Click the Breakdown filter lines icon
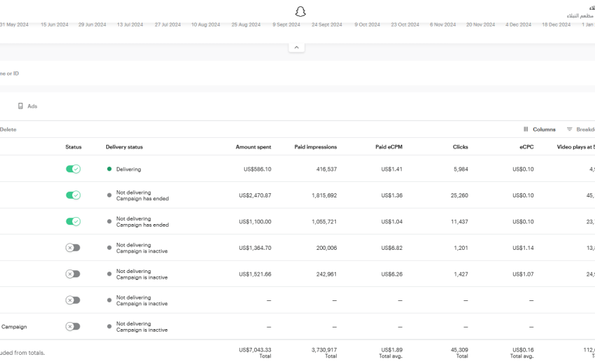 coord(570,129)
